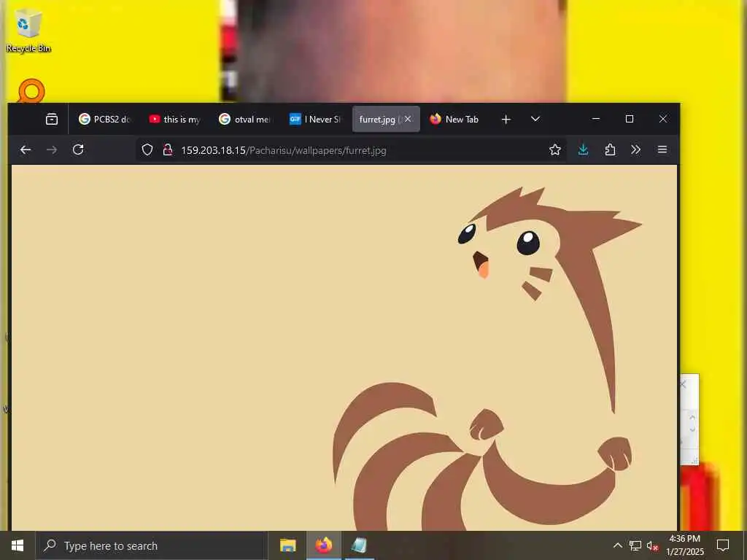Screen dimensions: 747x560
Task: Switch to the 'I Never S' GIF tab
Action: tap(315, 119)
